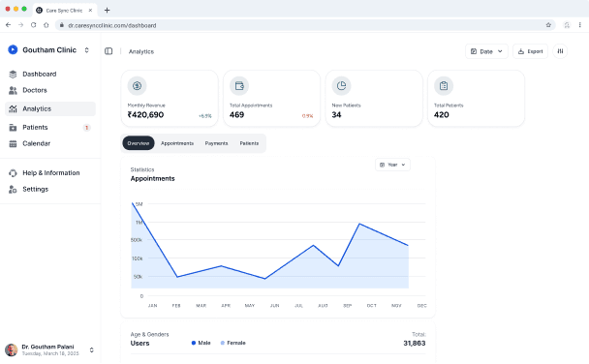This screenshot has width=589, height=364.
Task: Close the Care Sync Clinic tab
Action: [90, 10]
